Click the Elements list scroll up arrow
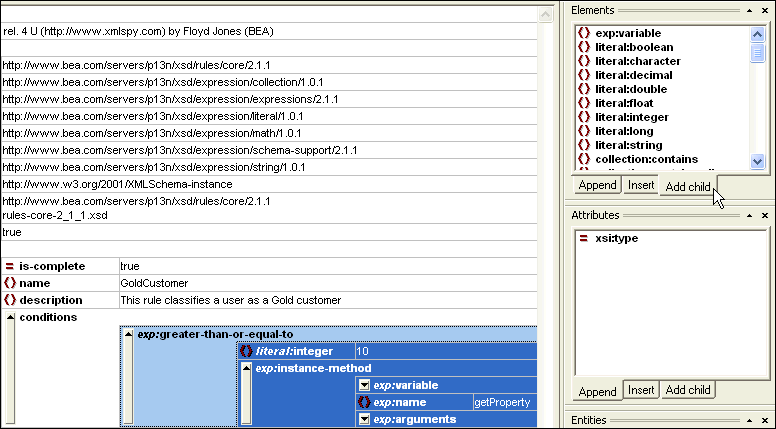Viewport: 776px width, 429px height. (758, 34)
